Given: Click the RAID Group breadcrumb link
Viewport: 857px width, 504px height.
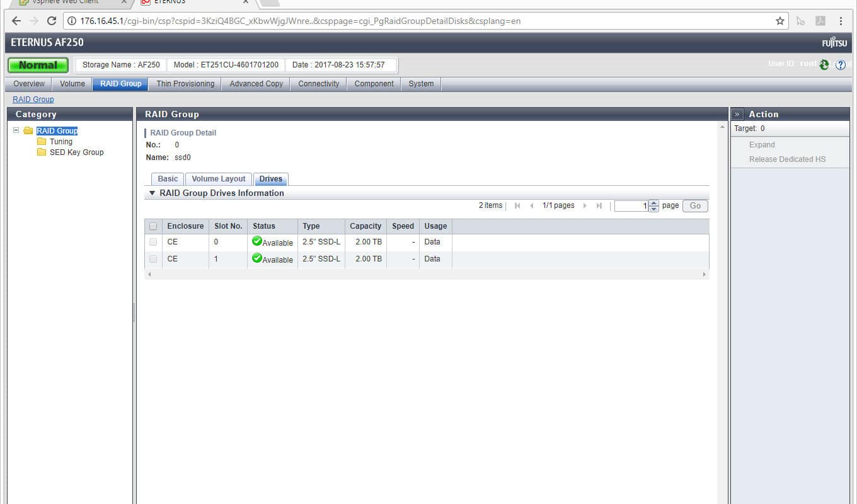Looking at the screenshot, I should click(33, 100).
